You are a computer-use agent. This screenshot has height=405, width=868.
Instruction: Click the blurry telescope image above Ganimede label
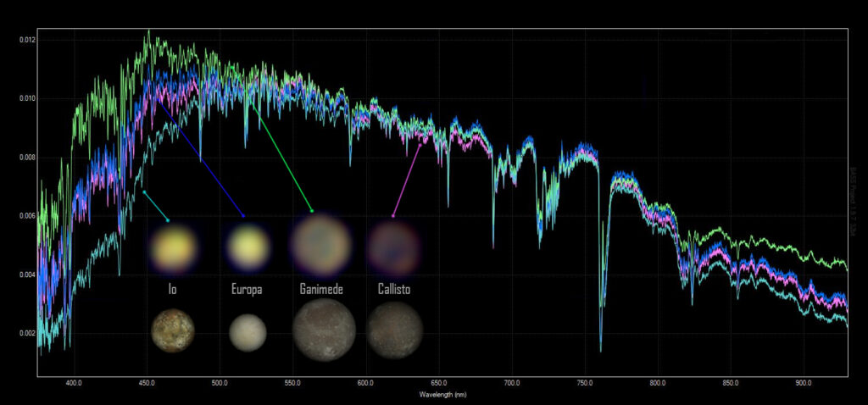(x=320, y=245)
